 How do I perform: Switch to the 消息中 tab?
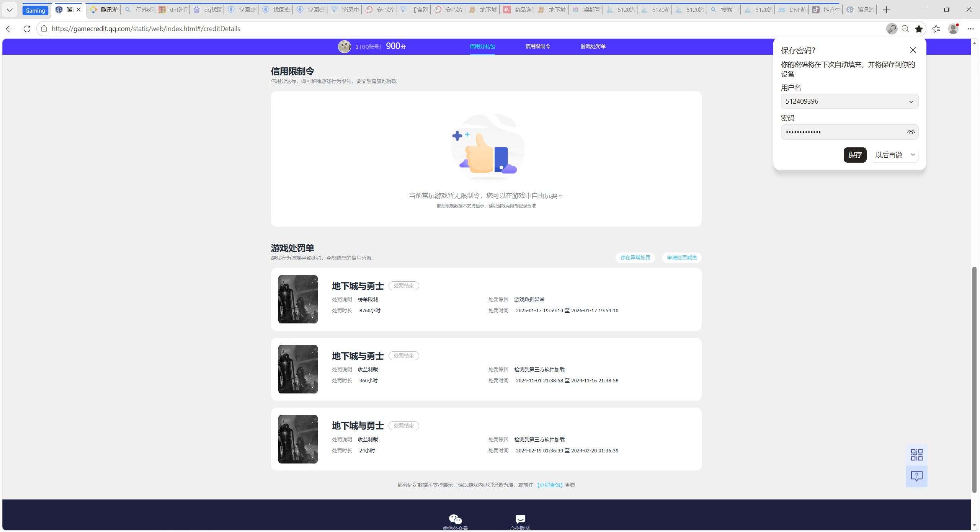pos(346,10)
